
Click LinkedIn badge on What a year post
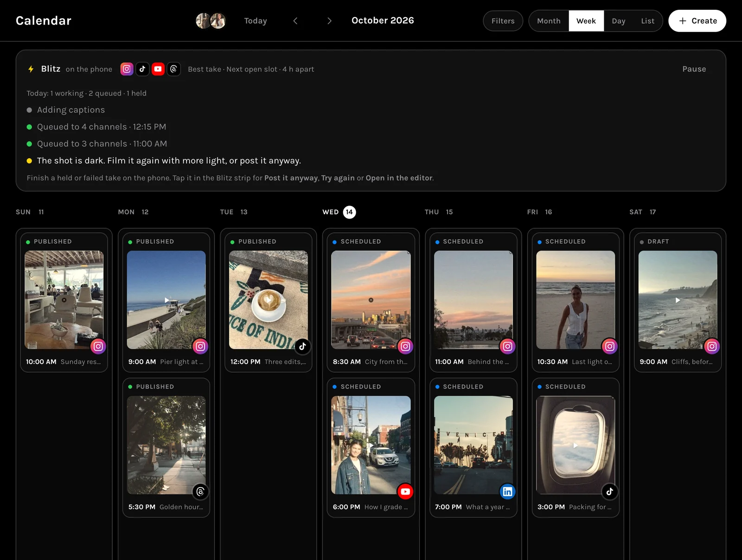pos(507,491)
